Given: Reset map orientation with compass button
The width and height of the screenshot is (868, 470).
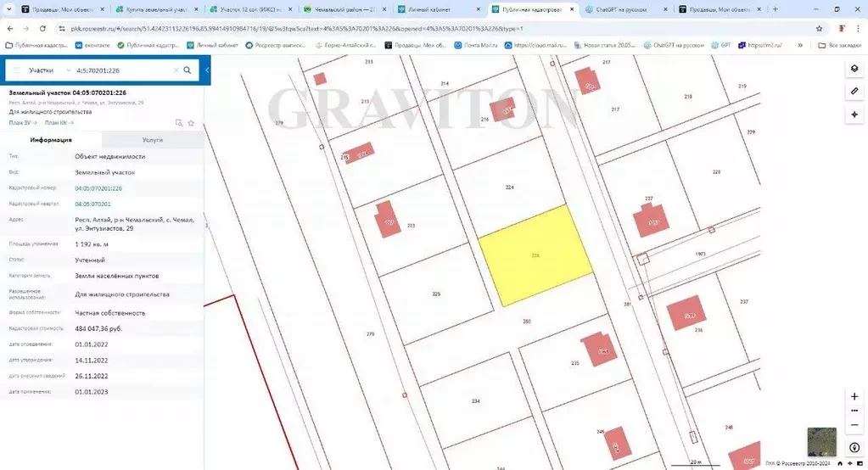Looking at the screenshot, I should pyautogui.click(x=854, y=447).
